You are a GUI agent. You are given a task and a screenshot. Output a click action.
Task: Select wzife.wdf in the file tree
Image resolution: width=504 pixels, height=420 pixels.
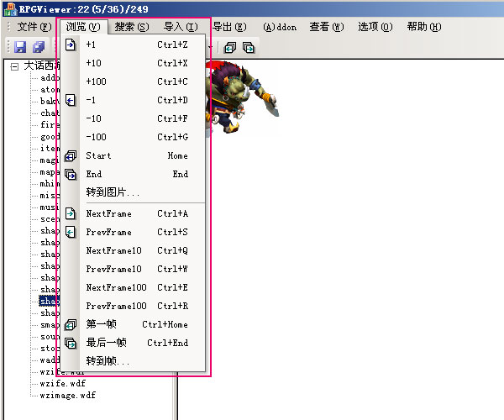[x=63, y=383]
